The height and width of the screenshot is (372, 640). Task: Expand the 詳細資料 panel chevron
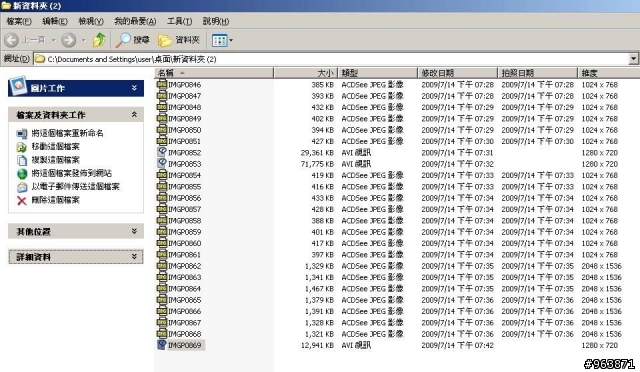pos(134,256)
